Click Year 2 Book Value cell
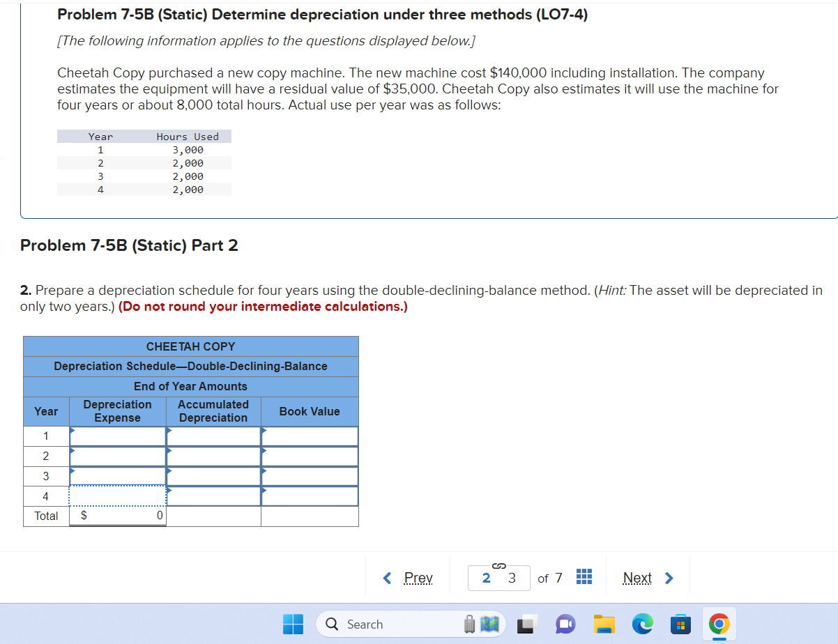Viewport: 838px width, 644px height. point(309,455)
